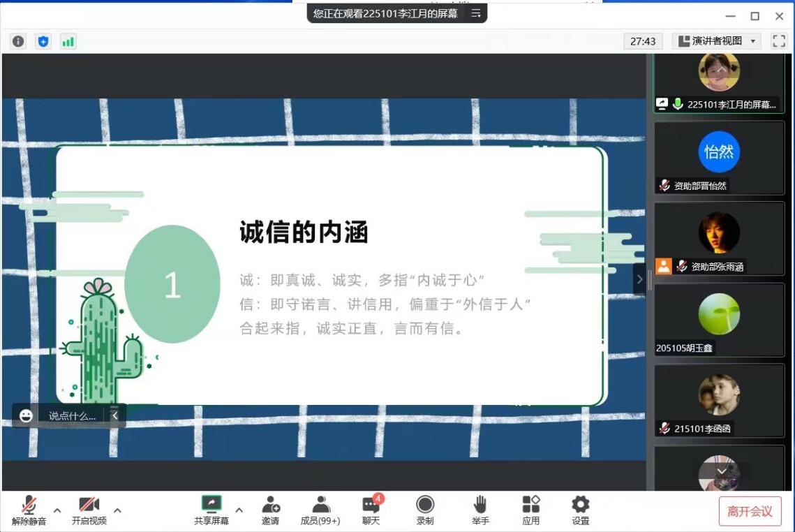
Task: Open the 聊天 chat panel
Action: 371,510
